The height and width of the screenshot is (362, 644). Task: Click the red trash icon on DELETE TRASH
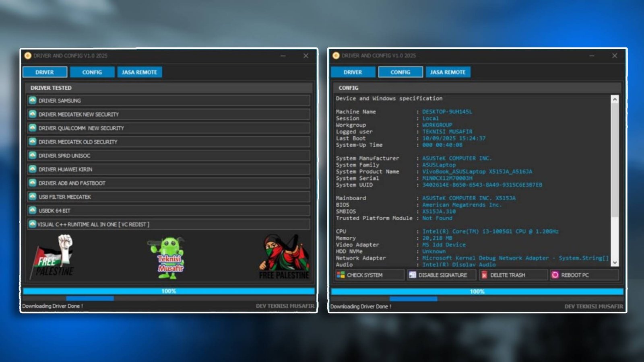coord(484,275)
